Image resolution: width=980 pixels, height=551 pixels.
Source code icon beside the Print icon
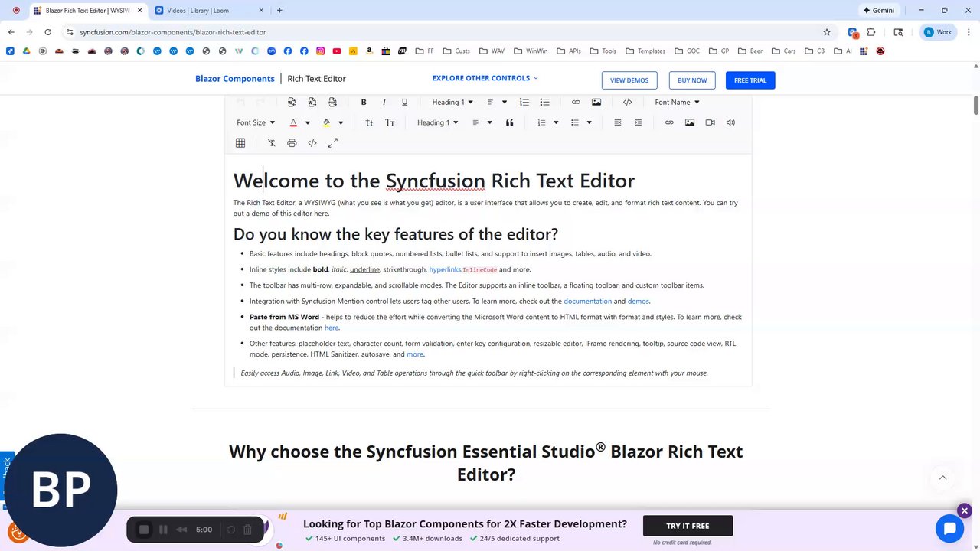312,143
